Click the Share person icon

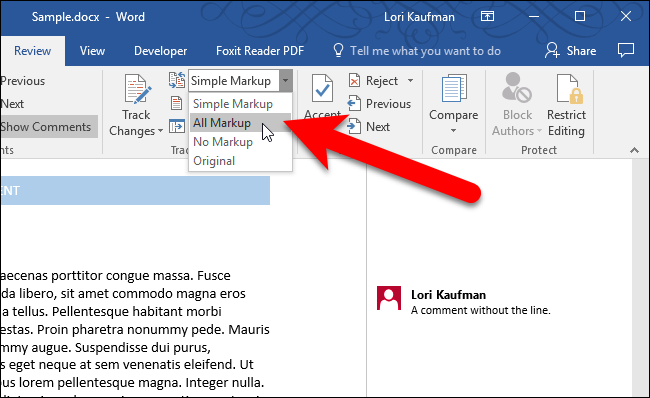(x=552, y=51)
